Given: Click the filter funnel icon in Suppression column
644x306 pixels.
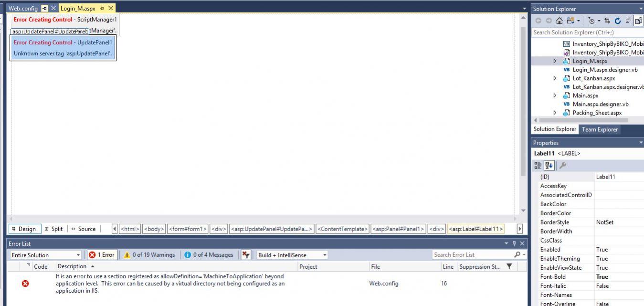Looking at the screenshot, I should (x=509, y=266).
